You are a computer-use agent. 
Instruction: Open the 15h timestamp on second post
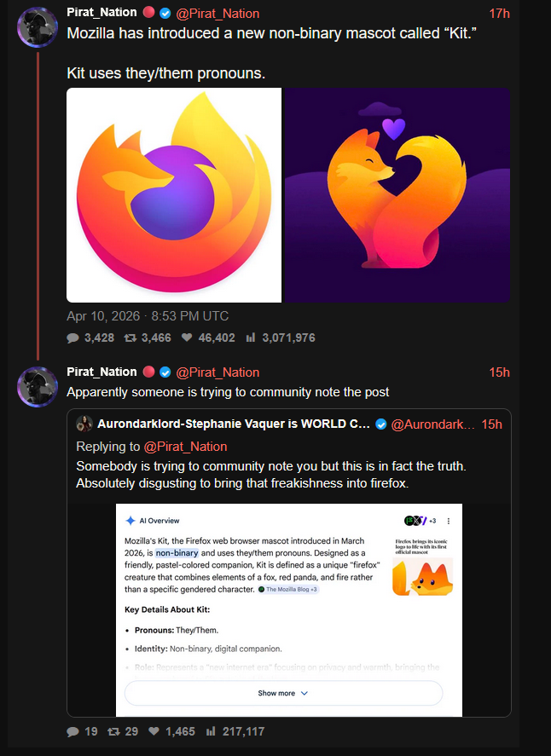(500, 372)
